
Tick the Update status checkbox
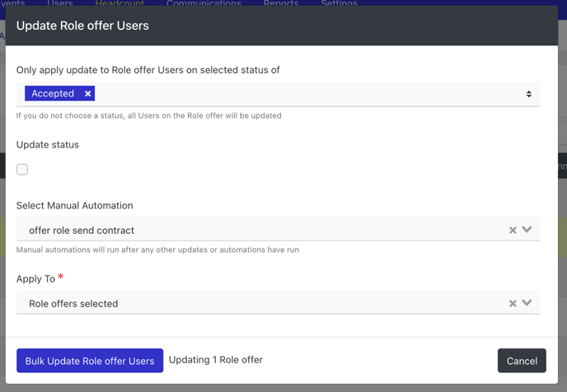tap(22, 169)
